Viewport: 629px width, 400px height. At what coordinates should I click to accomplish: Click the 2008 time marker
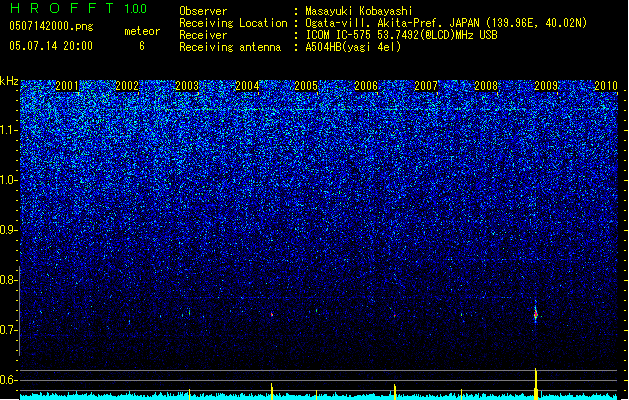[x=486, y=86]
